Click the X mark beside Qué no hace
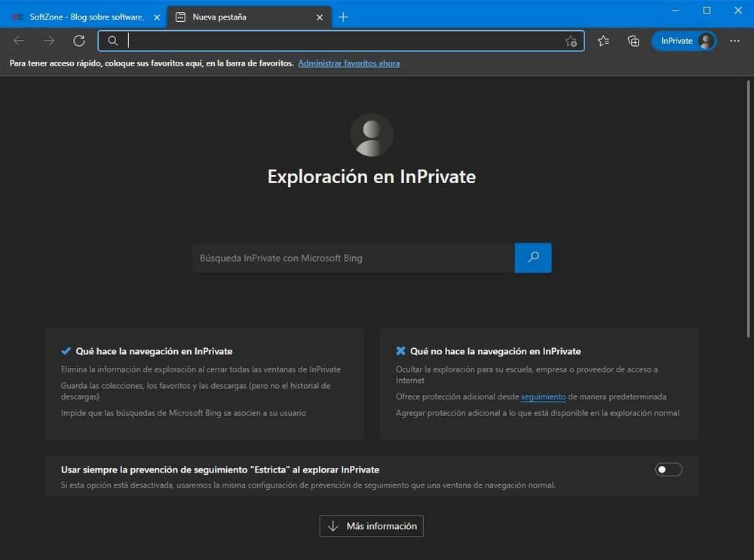The height and width of the screenshot is (560, 754). click(x=400, y=351)
